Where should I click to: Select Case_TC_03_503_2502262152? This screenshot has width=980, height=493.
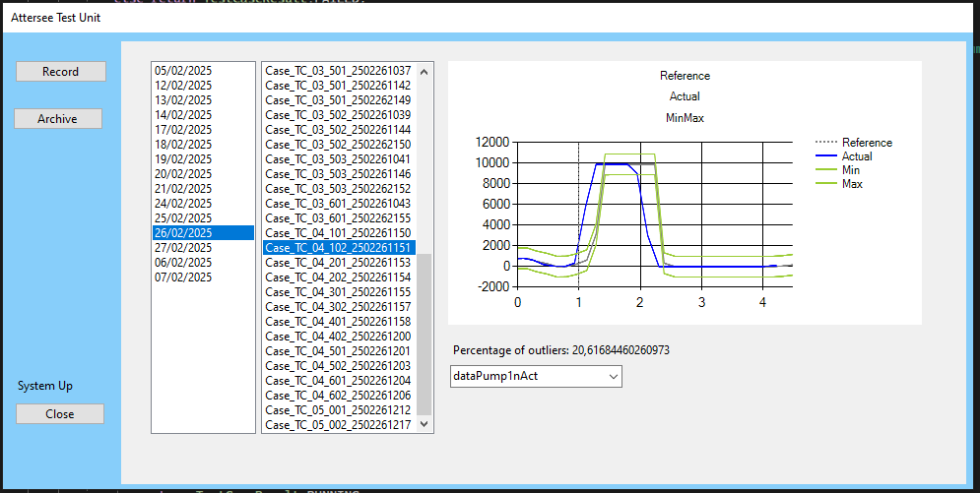(340, 189)
